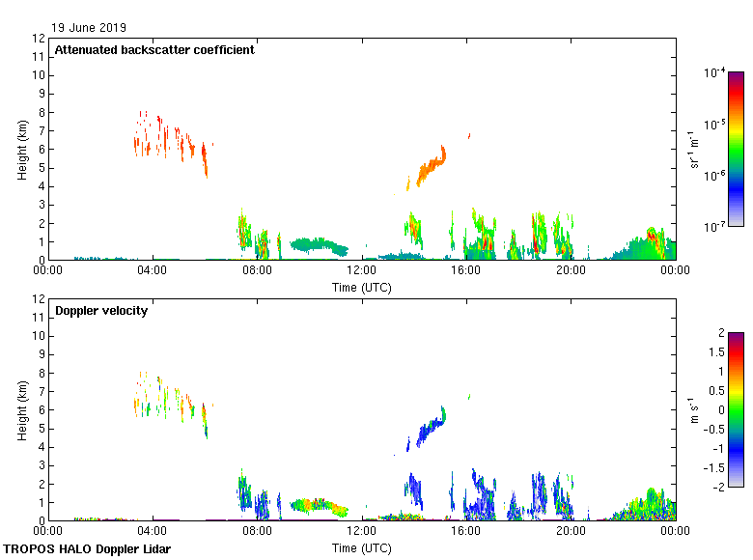Click "Height (km)" axis label of the top plot
This screenshot has height=560, width=753.
tap(22, 149)
